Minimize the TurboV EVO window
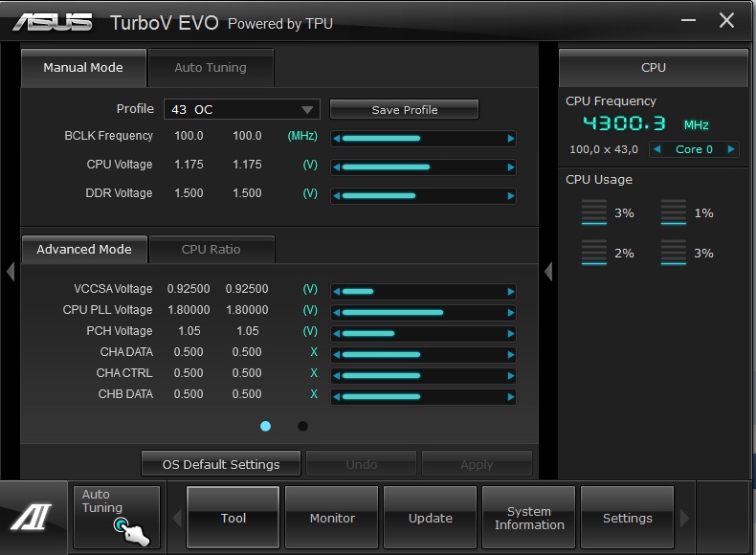This screenshot has width=756, height=555. click(688, 20)
